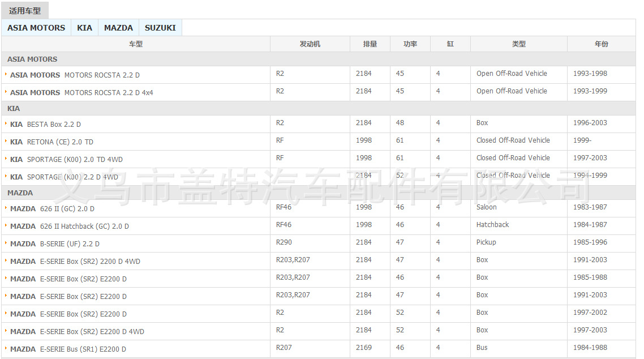Screen dimensions: 644x359
Task: Select RF46 engine in the Hatchback row
Action: [x=284, y=225]
